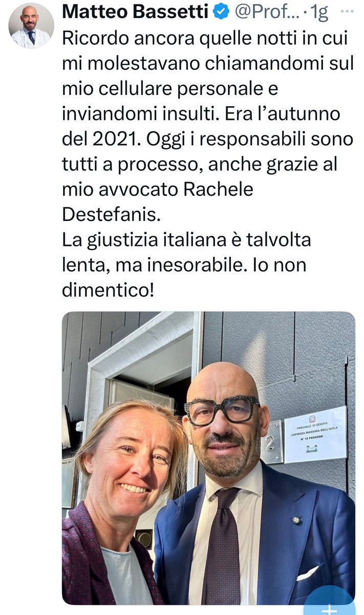This screenshot has width=364, height=615.
Task: Tap the dark purple tie in the photo
Action: 221,547
